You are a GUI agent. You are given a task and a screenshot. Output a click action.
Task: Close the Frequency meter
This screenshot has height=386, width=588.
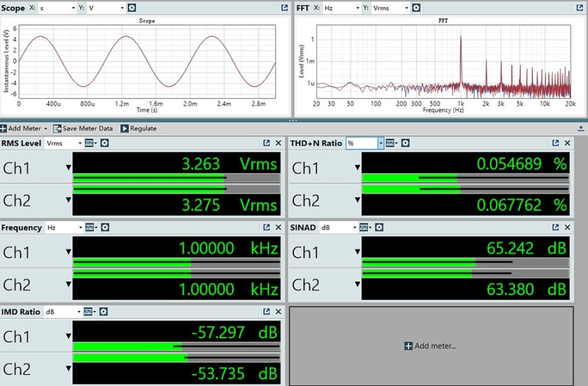coord(278,227)
